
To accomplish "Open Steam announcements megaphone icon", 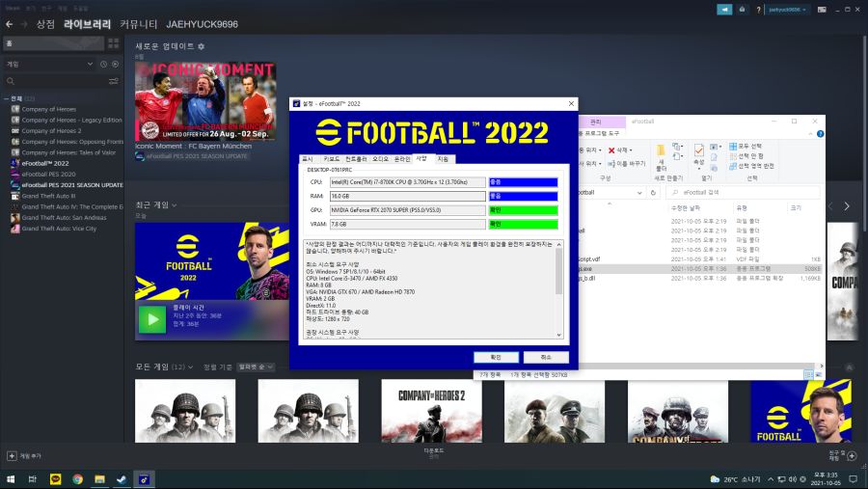I will [x=724, y=10].
